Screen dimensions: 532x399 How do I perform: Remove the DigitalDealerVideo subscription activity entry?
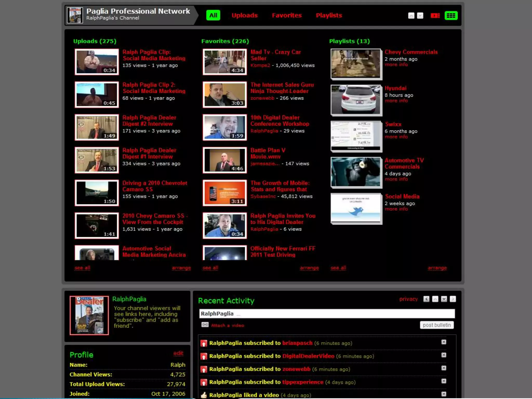pos(444,355)
